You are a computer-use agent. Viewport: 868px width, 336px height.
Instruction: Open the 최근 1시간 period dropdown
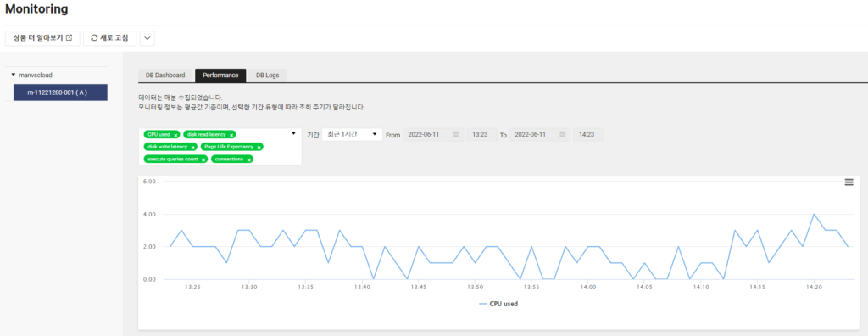tap(352, 135)
